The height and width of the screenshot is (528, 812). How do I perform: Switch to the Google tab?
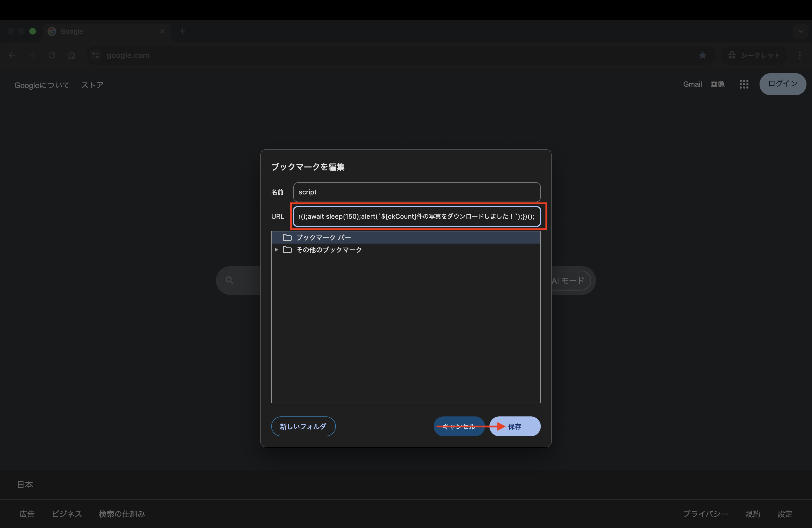click(102, 31)
